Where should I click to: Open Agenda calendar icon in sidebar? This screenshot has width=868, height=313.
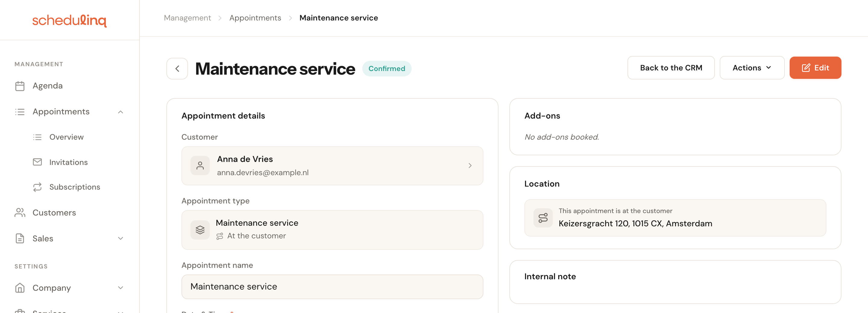[x=20, y=86]
